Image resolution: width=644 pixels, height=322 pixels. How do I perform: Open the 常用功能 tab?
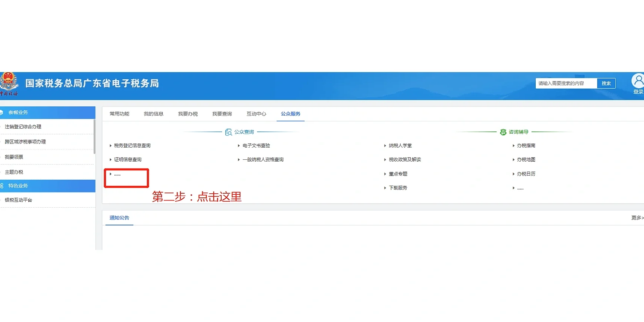119,114
